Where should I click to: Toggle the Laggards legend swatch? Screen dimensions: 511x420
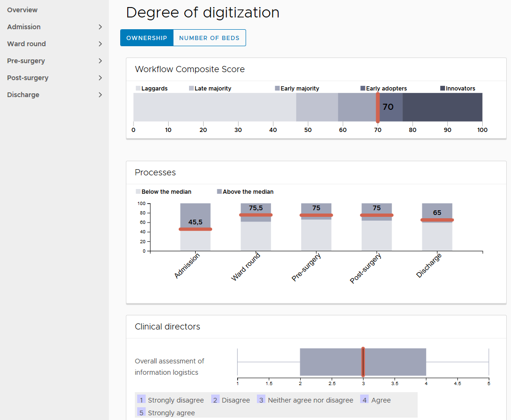click(138, 89)
